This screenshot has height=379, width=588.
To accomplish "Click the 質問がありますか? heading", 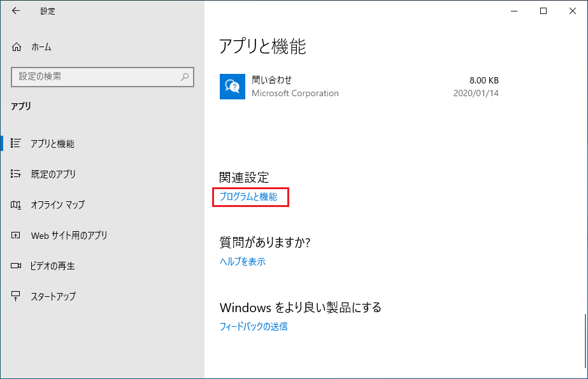I will click(265, 243).
